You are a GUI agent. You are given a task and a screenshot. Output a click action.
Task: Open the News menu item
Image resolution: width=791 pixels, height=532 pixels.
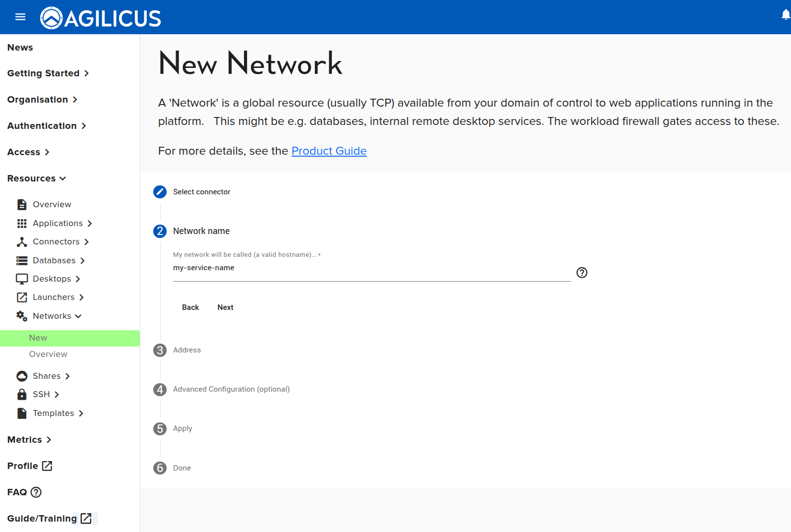[20, 48]
